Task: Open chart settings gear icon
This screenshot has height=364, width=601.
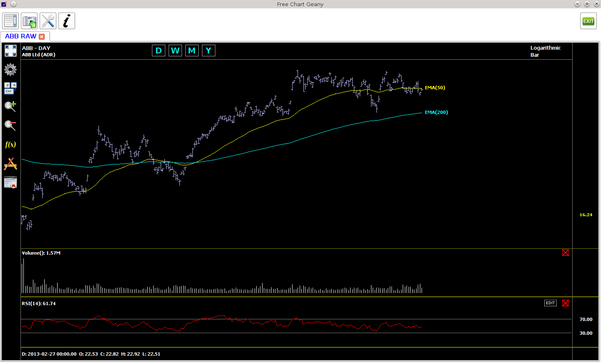Action: 10,69
